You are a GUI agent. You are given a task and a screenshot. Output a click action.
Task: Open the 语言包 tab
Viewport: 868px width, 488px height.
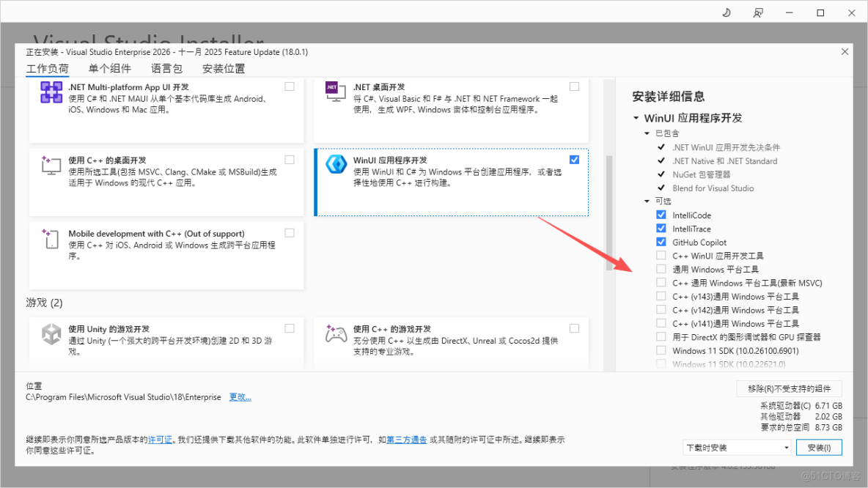click(166, 68)
